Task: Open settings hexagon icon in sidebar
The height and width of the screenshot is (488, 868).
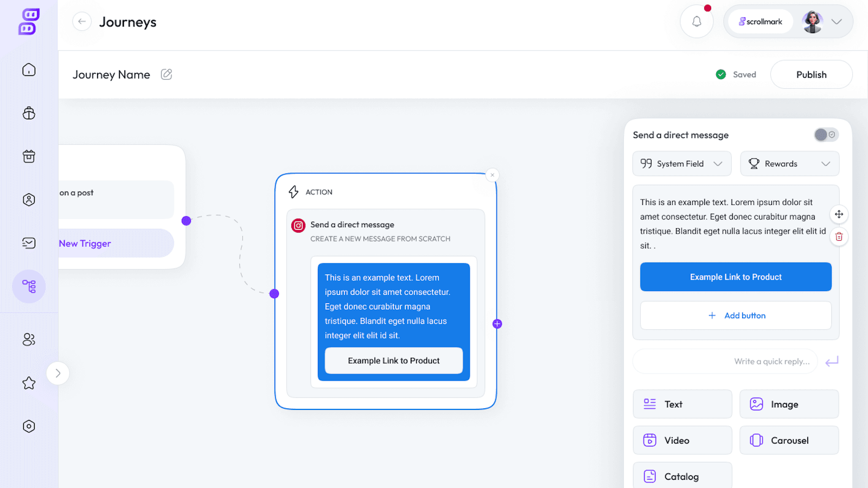Action: 29,426
